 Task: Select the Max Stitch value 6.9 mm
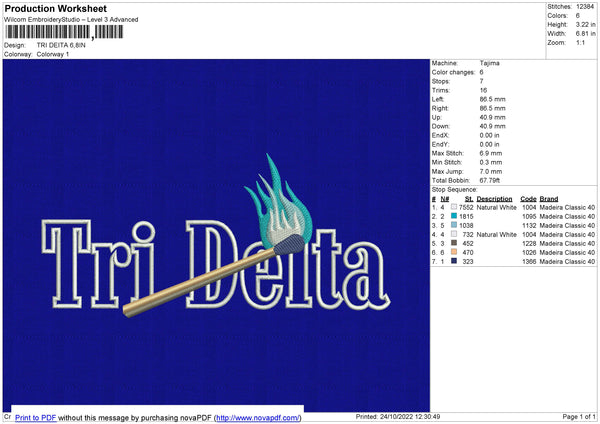click(x=491, y=153)
